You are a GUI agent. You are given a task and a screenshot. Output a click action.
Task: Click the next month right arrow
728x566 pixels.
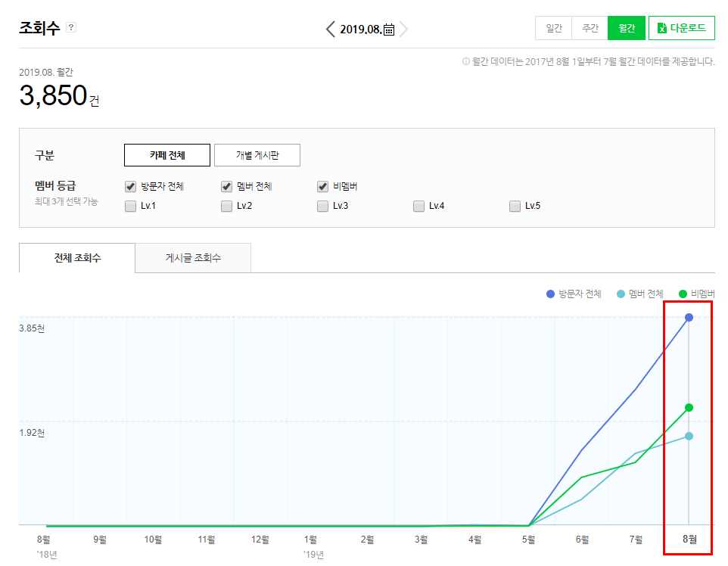(x=403, y=30)
